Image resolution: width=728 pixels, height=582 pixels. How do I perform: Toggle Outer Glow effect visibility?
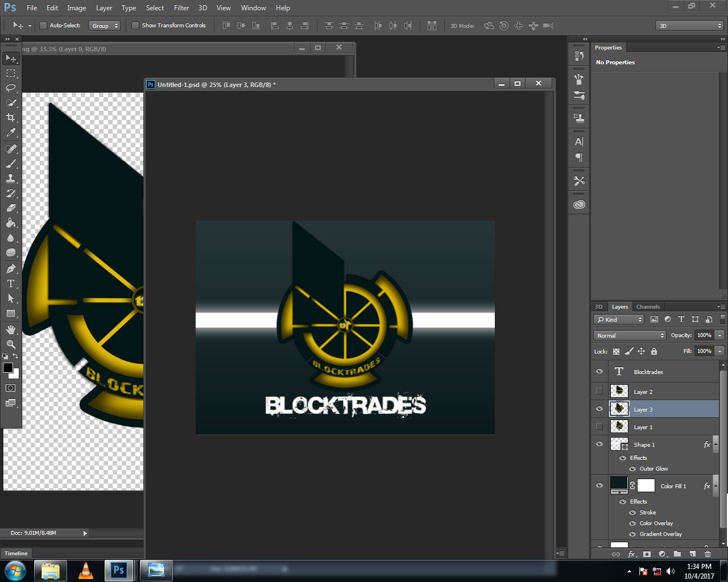click(x=632, y=469)
